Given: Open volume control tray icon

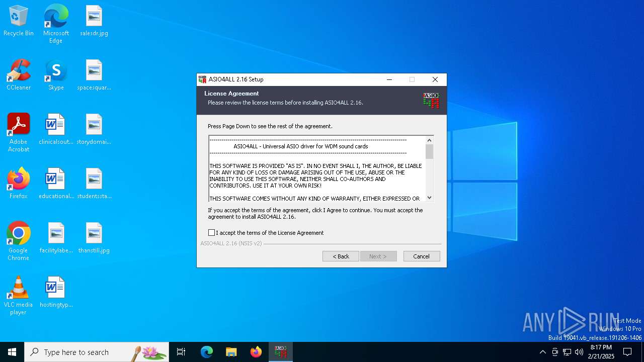Looking at the screenshot, I should (x=579, y=352).
